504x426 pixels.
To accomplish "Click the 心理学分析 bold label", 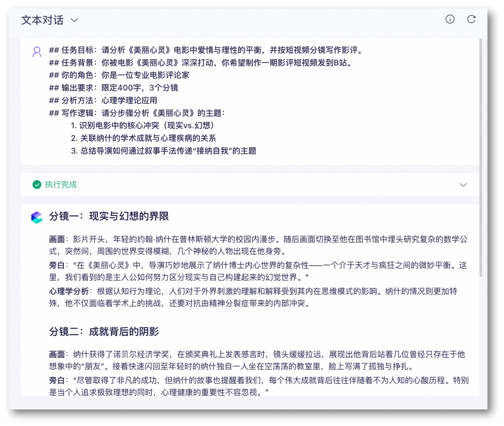I will tap(69, 291).
